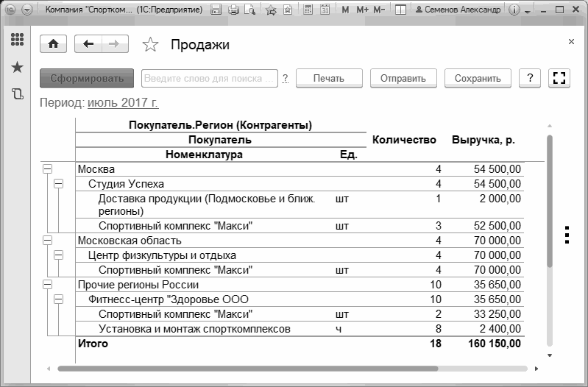Screen dimensions: 588x387
Task: Collapse the Центр физкультуры и отдыха group
Action: [x=58, y=255]
